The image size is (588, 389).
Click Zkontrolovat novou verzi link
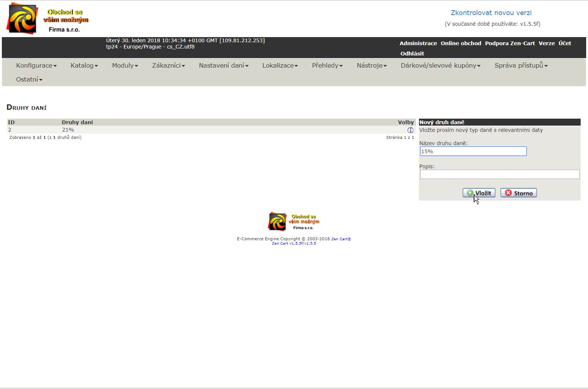click(x=491, y=13)
